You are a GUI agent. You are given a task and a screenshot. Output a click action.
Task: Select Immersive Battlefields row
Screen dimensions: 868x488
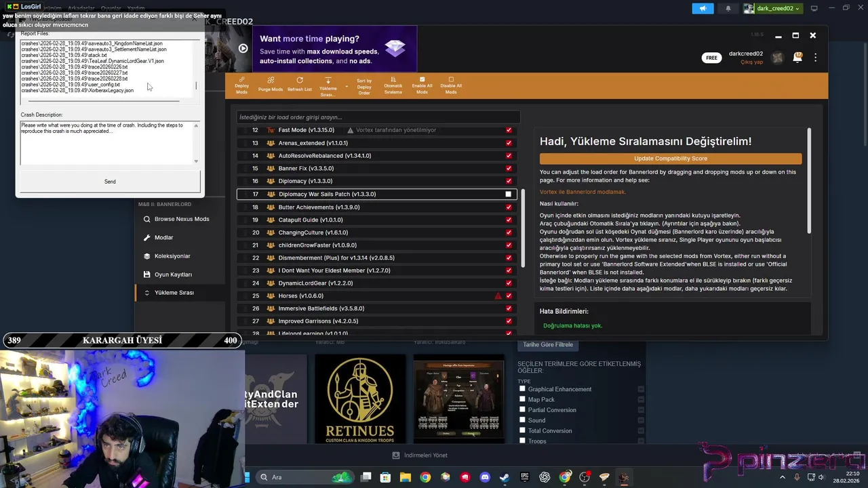click(x=376, y=308)
